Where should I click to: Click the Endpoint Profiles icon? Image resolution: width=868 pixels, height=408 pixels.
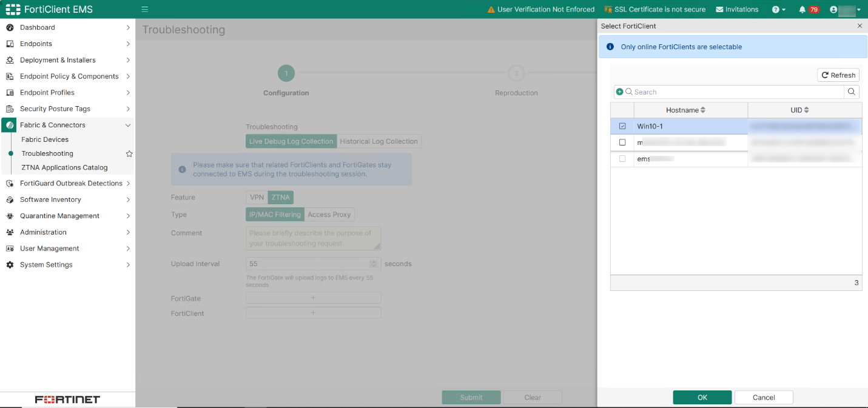[x=10, y=93]
